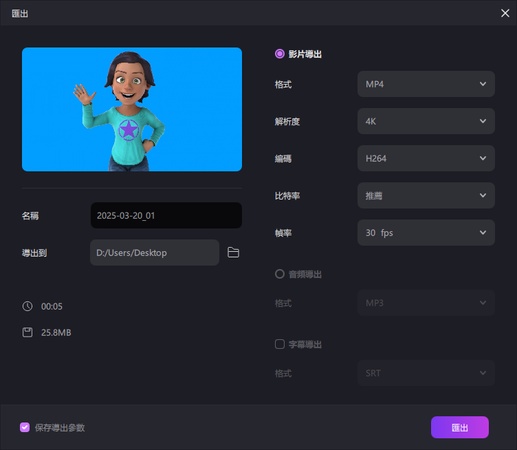This screenshot has width=517, height=450.
Task: Enable the 字幕導出 checkbox
Action: [279, 344]
